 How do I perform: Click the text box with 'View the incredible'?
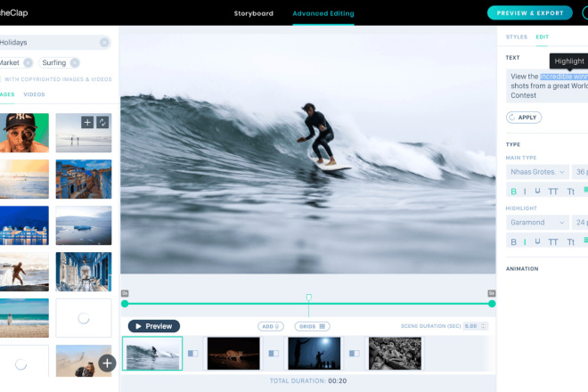click(x=547, y=86)
